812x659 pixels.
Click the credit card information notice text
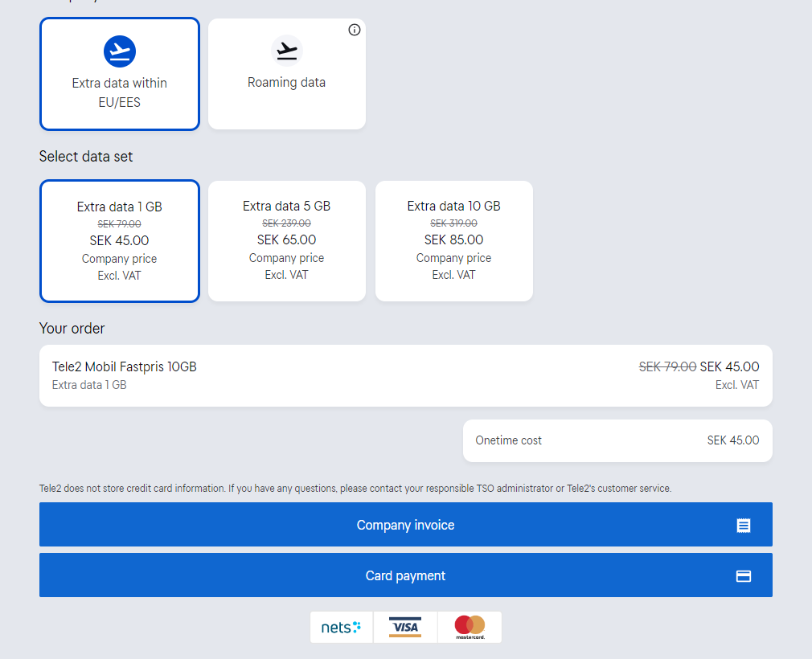click(355, 488)
